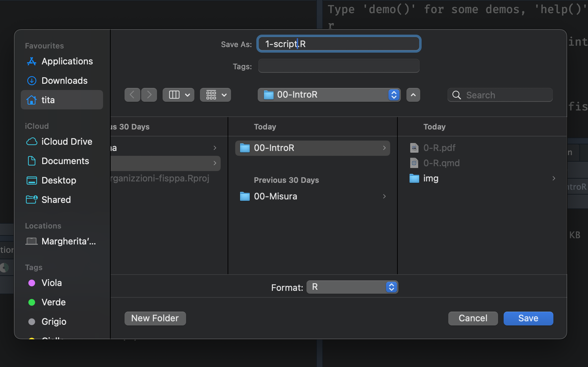Open the img folder
Viewport: 588px width, 367px height.
[431, 178]
